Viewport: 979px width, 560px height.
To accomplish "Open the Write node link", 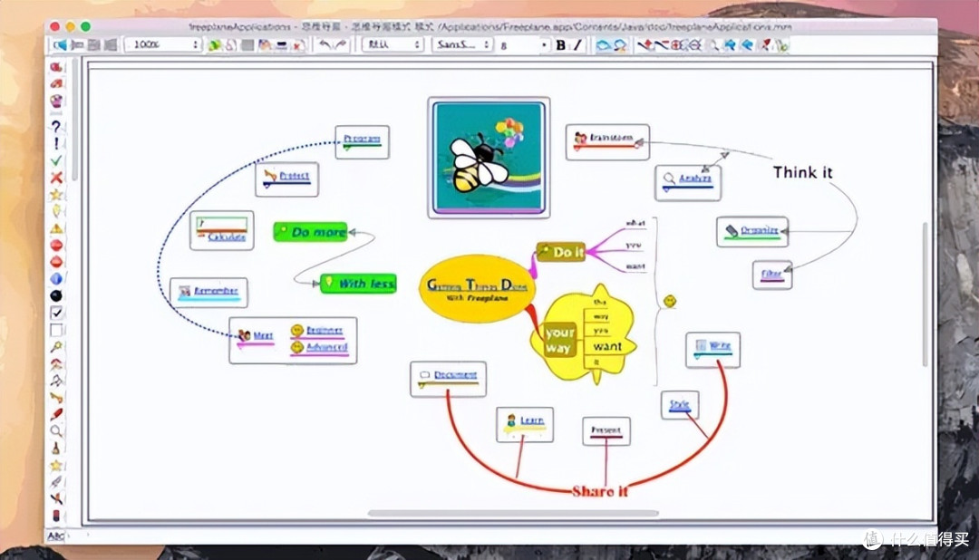I will 719,345.
